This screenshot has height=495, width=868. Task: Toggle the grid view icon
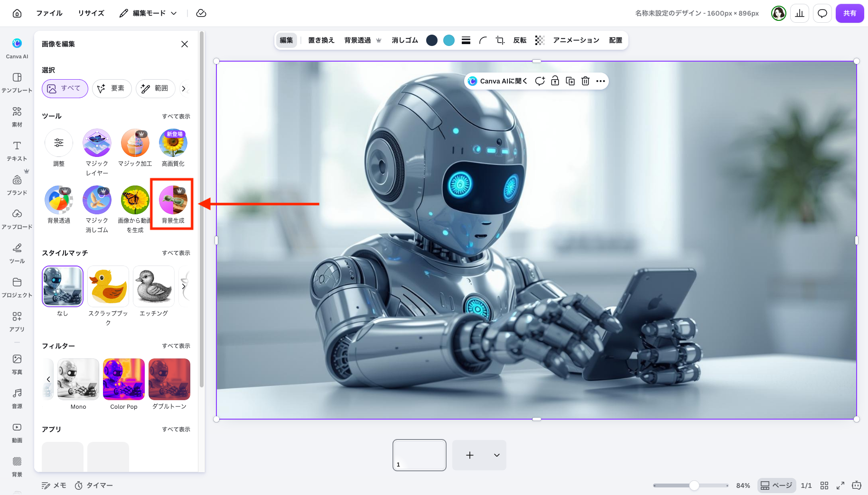tap(824, 486)
